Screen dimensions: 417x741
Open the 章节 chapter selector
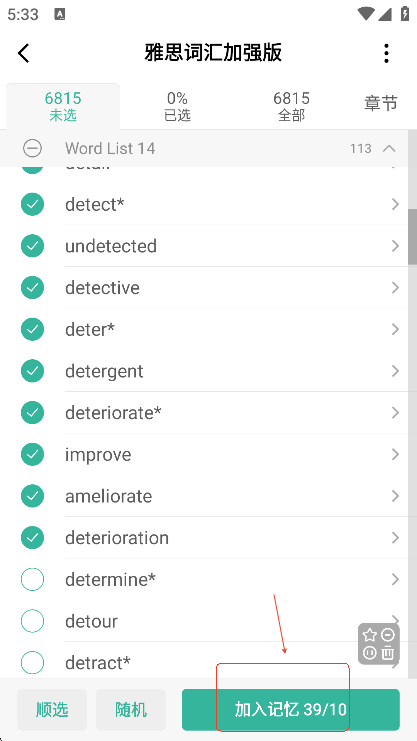[x=381, y=103]
